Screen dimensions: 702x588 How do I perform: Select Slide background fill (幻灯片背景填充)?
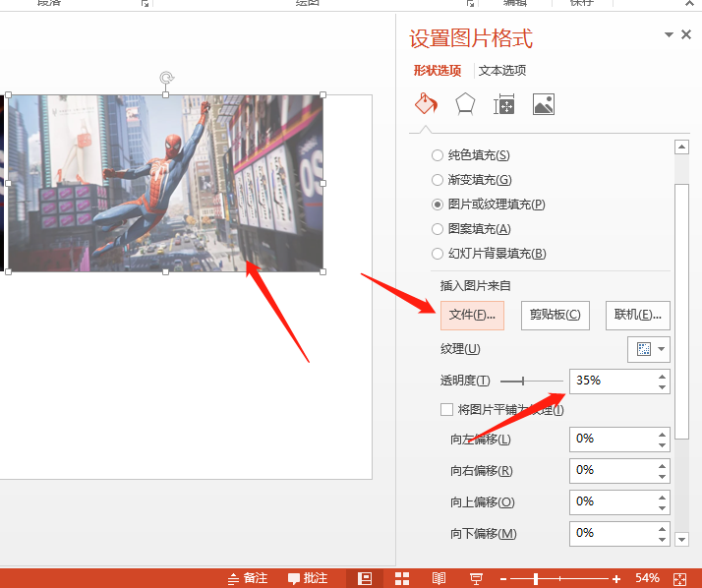pyautogui.click(x=437, y=254)
